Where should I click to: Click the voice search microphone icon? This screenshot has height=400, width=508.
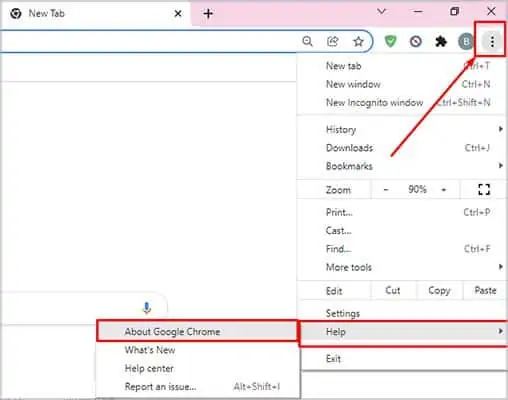coord(147,308)
